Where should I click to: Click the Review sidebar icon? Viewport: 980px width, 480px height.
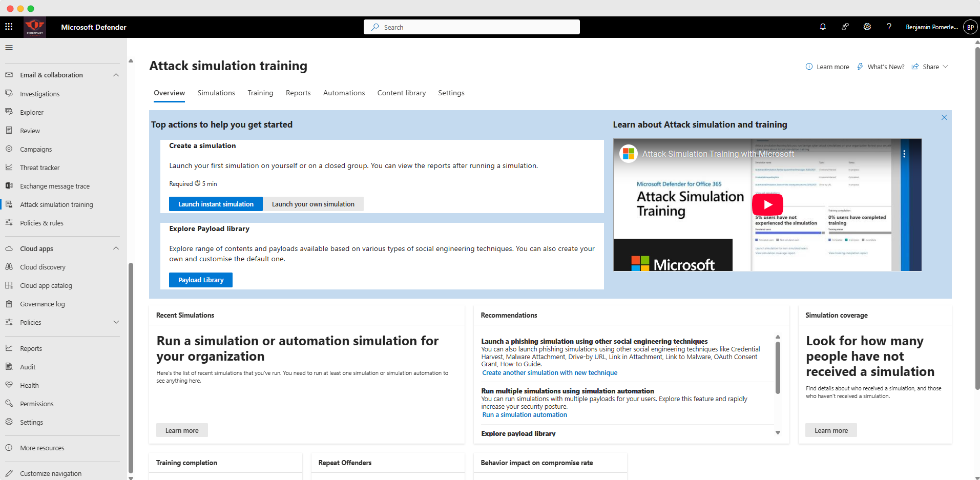point(9,130)
